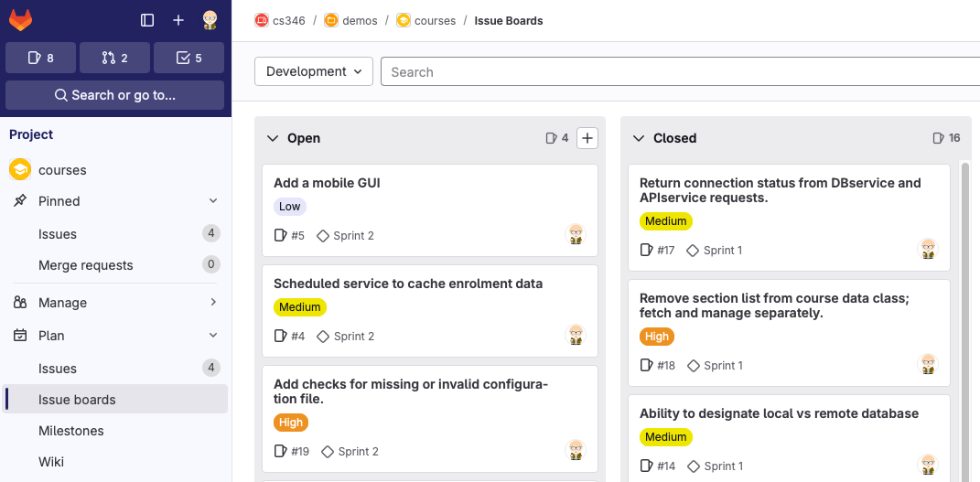Click assignee avatar on issue #5
This screenshot has width=980, height=482.
[576, 235]
